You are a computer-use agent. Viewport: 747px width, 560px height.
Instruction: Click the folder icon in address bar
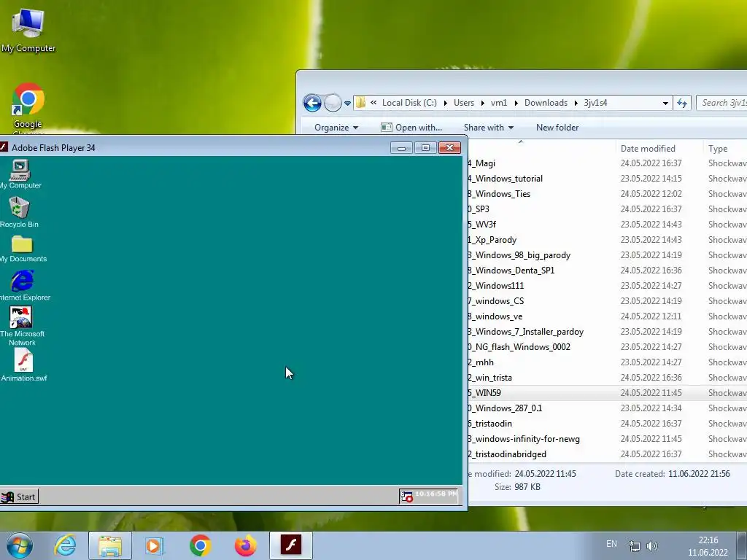pyautogui.click(x=360, y=102)
